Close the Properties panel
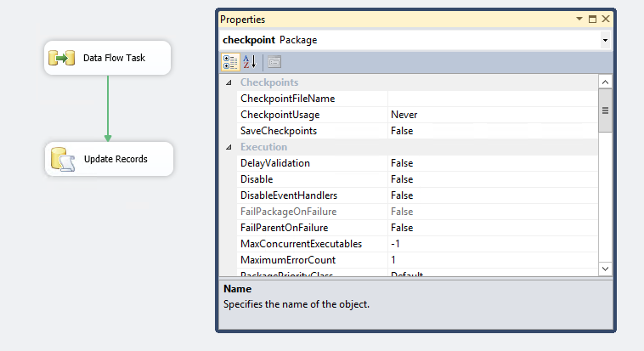 coord(605,19)
